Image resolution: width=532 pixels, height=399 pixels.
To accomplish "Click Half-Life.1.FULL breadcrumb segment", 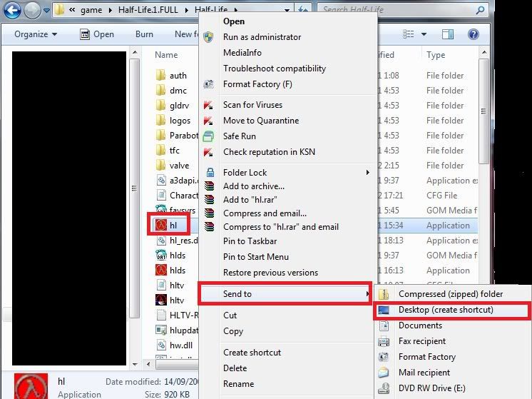I will tap(148, 10).
